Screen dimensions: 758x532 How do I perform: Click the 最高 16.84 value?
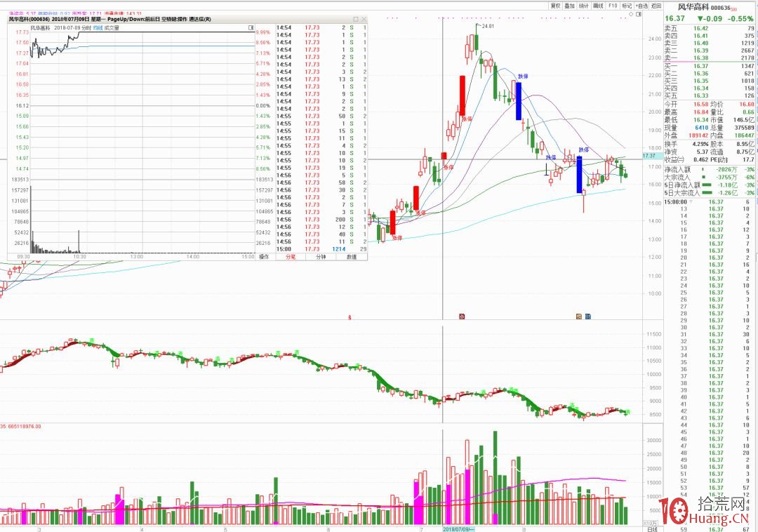(x=701, y=112)
